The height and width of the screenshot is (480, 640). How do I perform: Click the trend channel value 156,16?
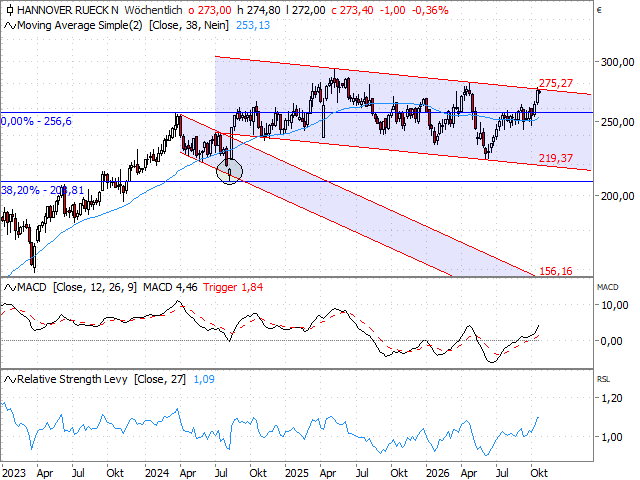pos(556,271)
